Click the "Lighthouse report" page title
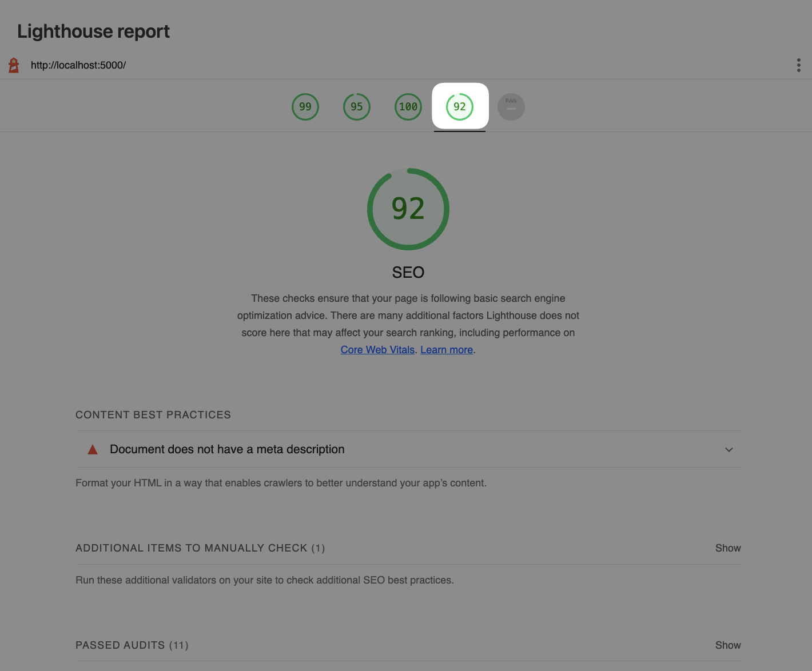The height and width of the screenshot is (671, 812). click(93, 31)
